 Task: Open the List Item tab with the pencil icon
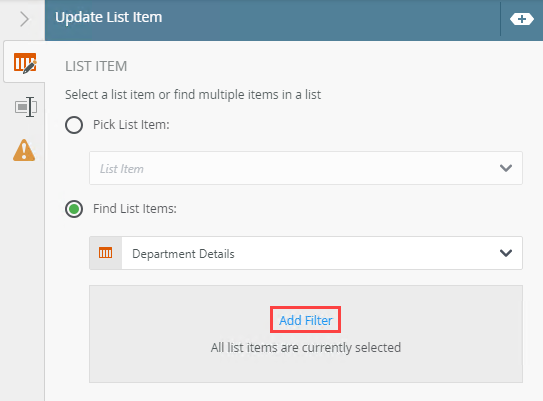(25, 63)
